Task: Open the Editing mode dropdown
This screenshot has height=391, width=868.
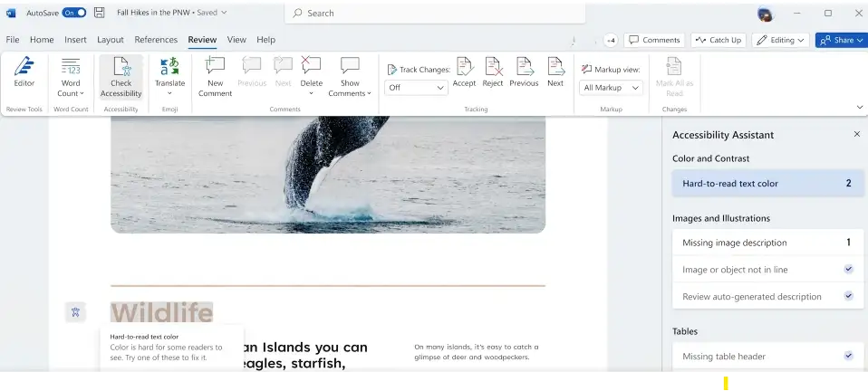Action: (x=781, y=40)
